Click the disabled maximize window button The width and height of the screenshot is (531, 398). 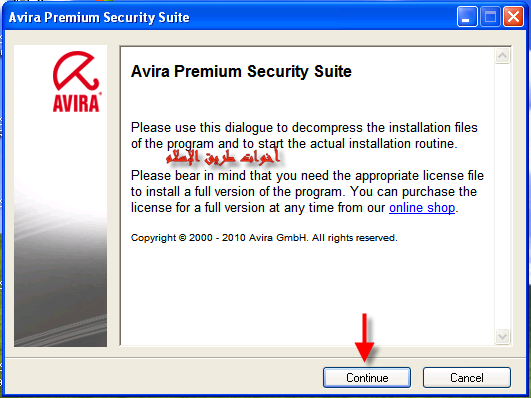pyautogui.click(x=490, y=17)
